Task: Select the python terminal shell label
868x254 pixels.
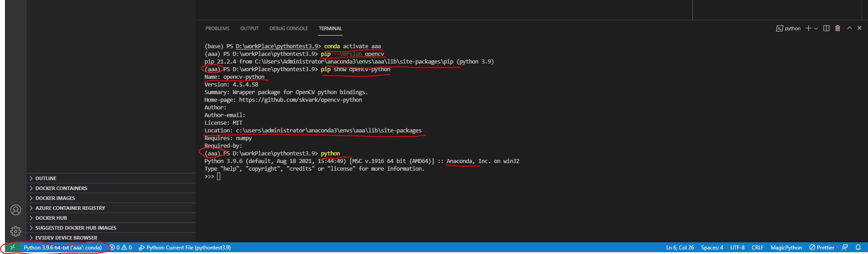Action: (x=788, y=28)
